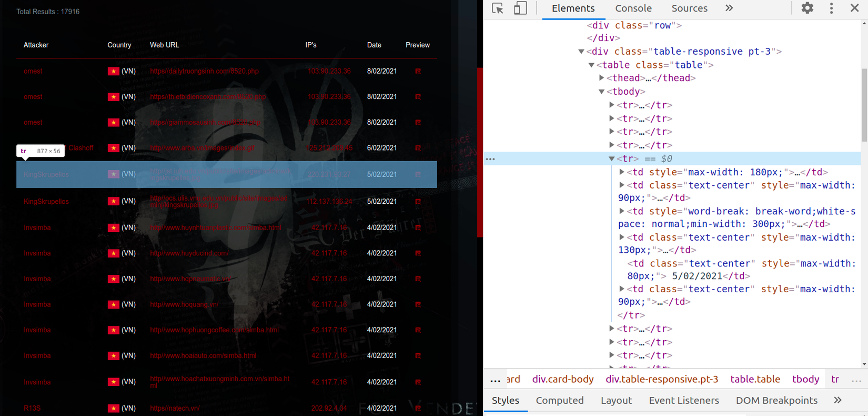Viewport: 868px width, 416px height.
Task: Select table.table in the breadcrumb bar
Action: click(755, 379)
